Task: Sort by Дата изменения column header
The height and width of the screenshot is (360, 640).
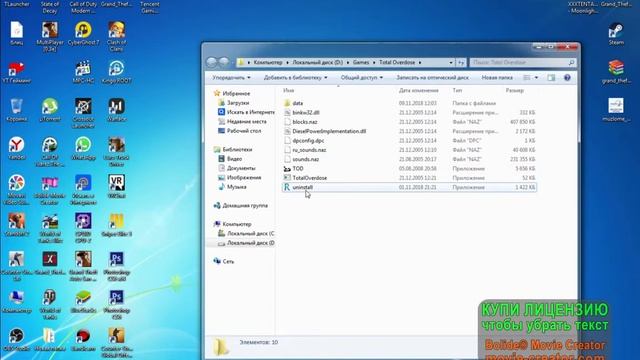Action: (x=418, y=91)
